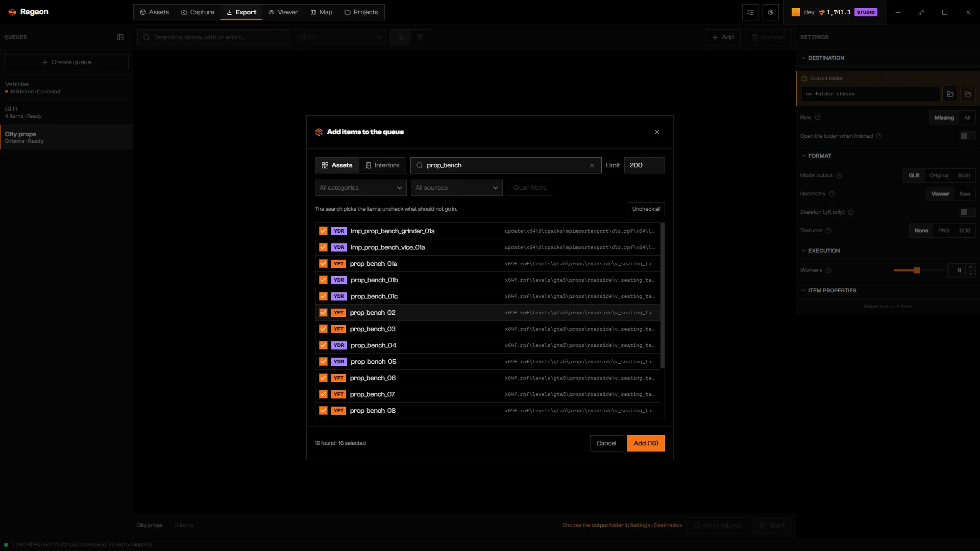This screenshot has width=980, height=551.
Task: Collapse the DESTINATION section
Action: pyautogui.click(x=822, y=58)
